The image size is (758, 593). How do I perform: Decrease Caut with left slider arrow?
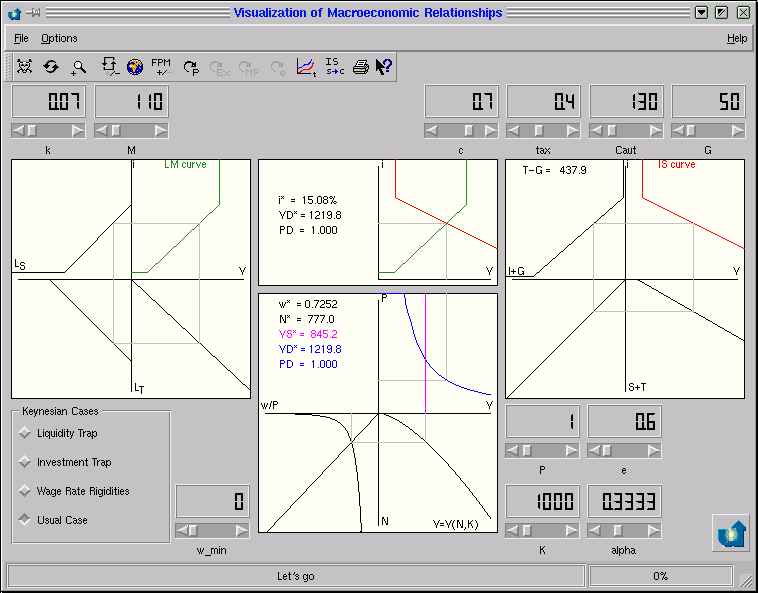click(x=596, y=130)
